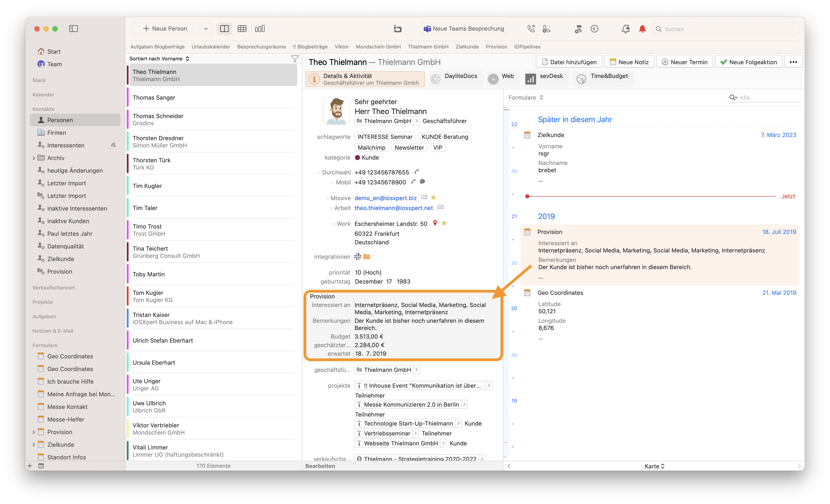This screenshot has height=504, width=830.
Task: Switch to the split list-detail view
Action: [x=224, y=29]
